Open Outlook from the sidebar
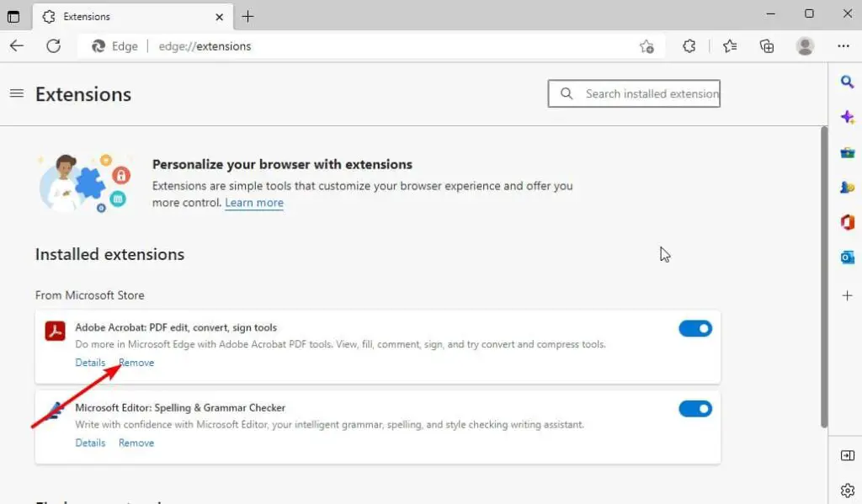 point(847,257)
